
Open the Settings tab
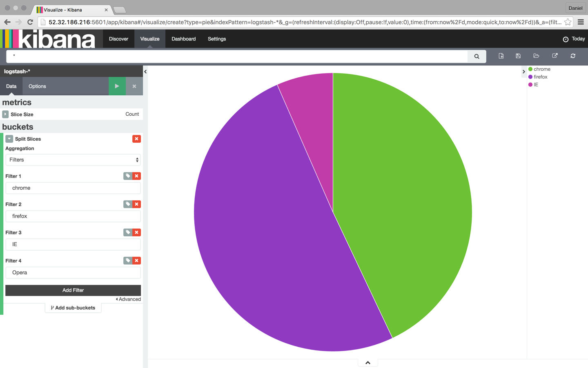pyautogui.click(x=217, y=39)
